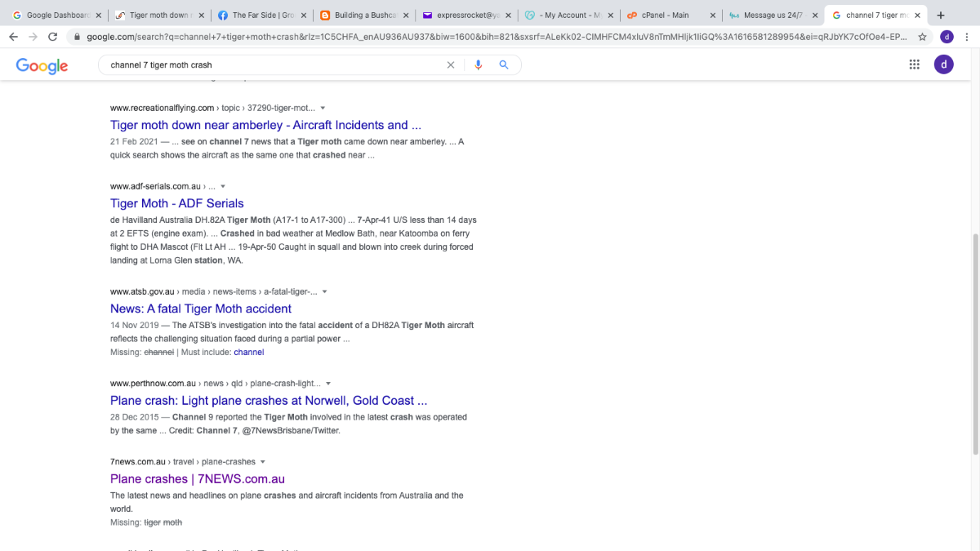Click into the Google search box
Screen dimensions: 980x551
[278, 65]
